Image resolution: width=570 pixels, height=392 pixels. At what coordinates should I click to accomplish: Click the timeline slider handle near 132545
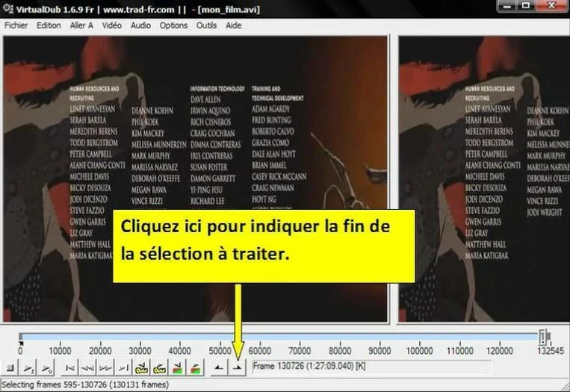click(545, 337)
